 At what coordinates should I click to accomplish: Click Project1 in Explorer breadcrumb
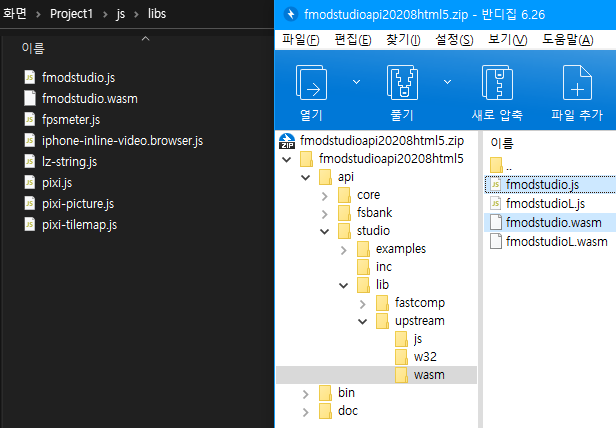click(72, 14)
